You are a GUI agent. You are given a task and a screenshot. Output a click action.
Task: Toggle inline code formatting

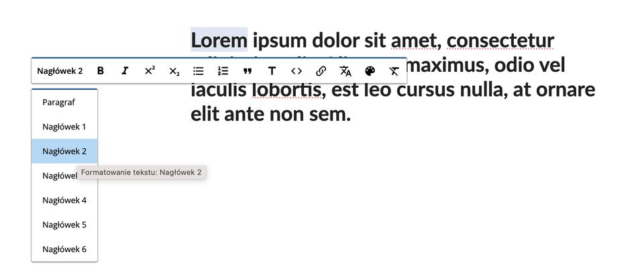pyautogui.click(x=297, y=70)
